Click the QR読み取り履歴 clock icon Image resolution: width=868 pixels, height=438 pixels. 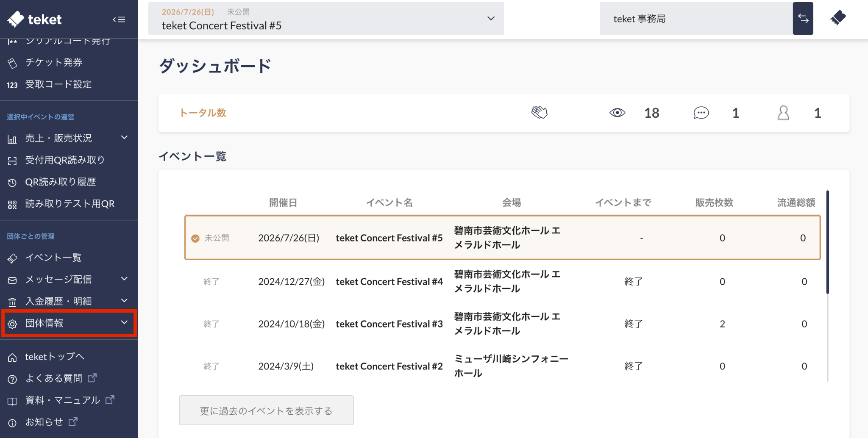tap(12, 183)
